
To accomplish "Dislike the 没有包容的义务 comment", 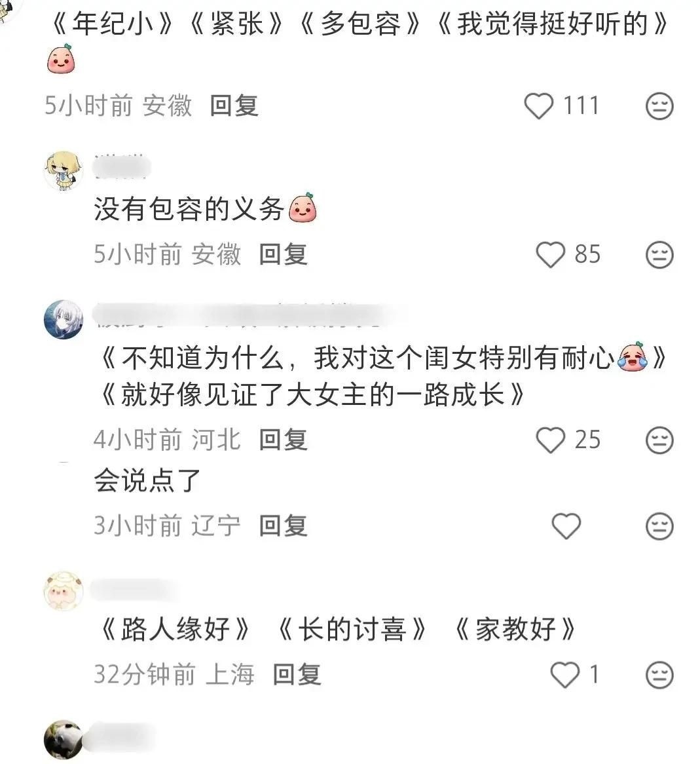I will tap(659, 254).
